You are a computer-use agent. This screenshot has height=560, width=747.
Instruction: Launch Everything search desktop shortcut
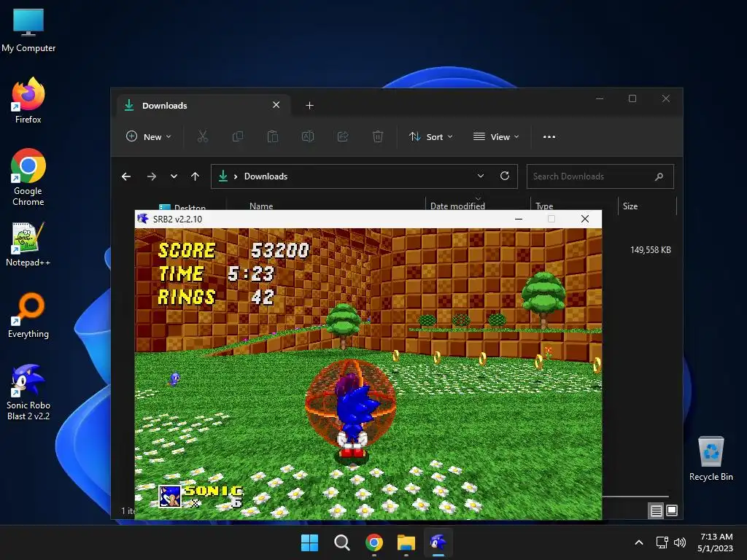(x=28, y=315)
